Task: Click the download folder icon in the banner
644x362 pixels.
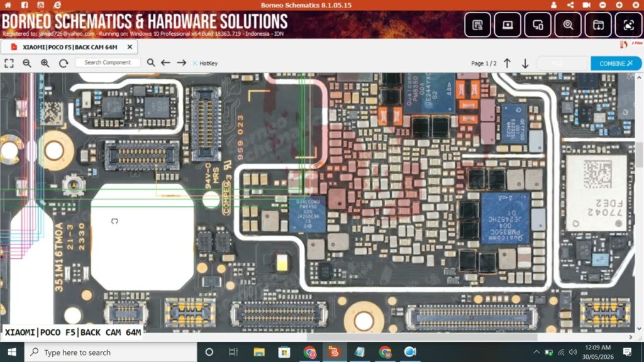Action: (599, 25)
